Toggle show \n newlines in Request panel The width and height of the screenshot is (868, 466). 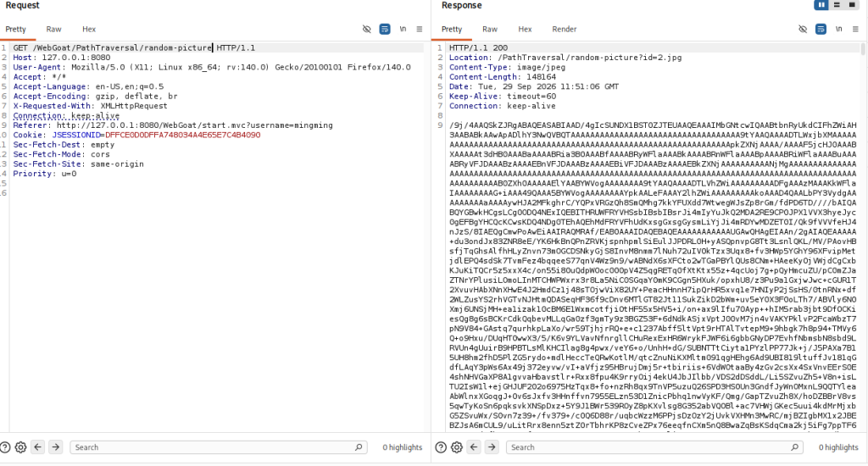coord(403,30)
